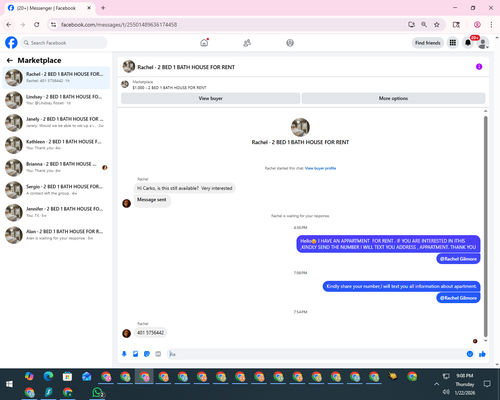
Task: Open the Chrome side panel icon
Action: point(456,24)
